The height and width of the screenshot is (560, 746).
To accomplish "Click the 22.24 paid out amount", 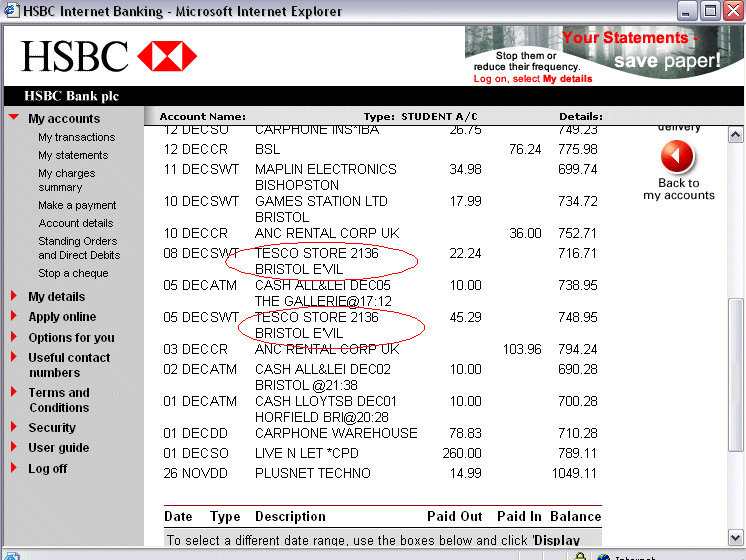I will click(x=465, y=253).
